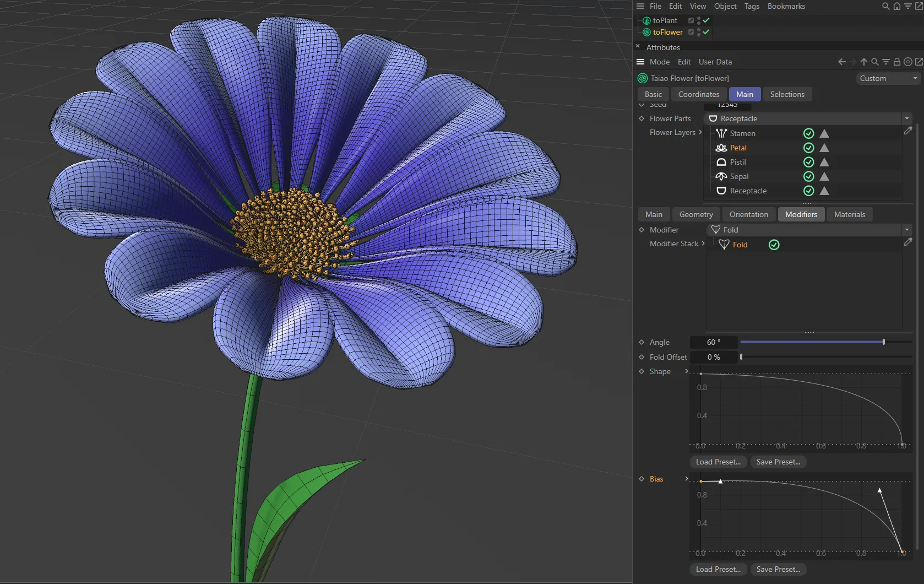Switch to the Materials tab
Viewport: 924px width, 584px height.
pyautogui.click(x=849, y=214)
